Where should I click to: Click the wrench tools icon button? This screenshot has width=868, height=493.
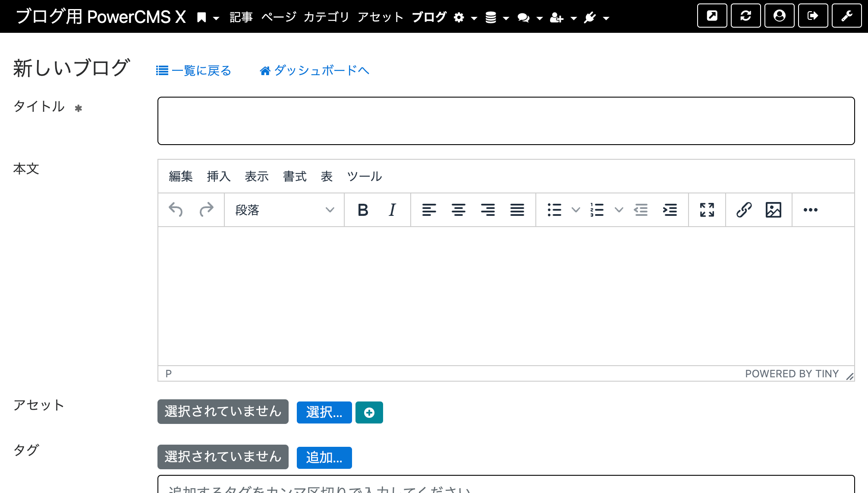pyautogui.click(x=847, y=16)
